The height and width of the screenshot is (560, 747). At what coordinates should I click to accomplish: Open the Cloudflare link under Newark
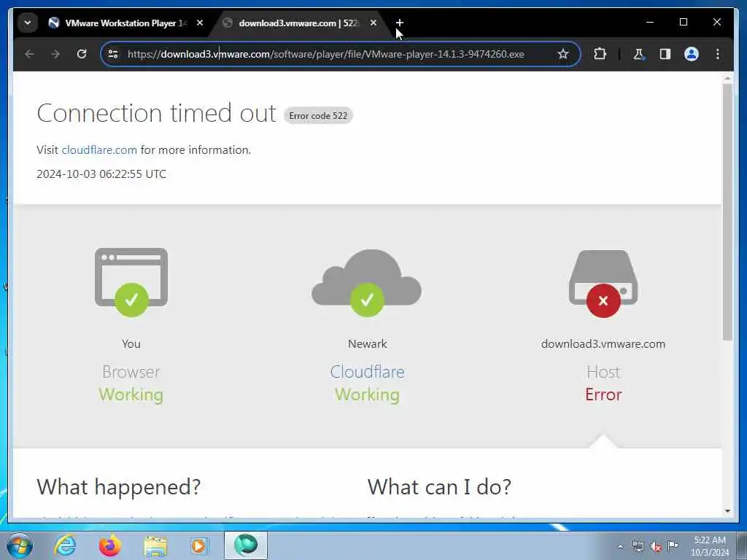tap(367, 372)
